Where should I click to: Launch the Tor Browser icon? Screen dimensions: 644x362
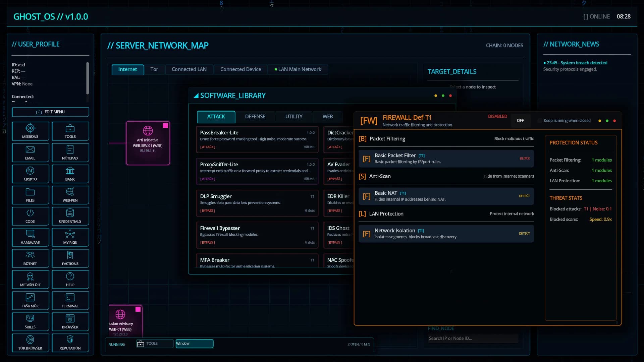pos(30,343)
